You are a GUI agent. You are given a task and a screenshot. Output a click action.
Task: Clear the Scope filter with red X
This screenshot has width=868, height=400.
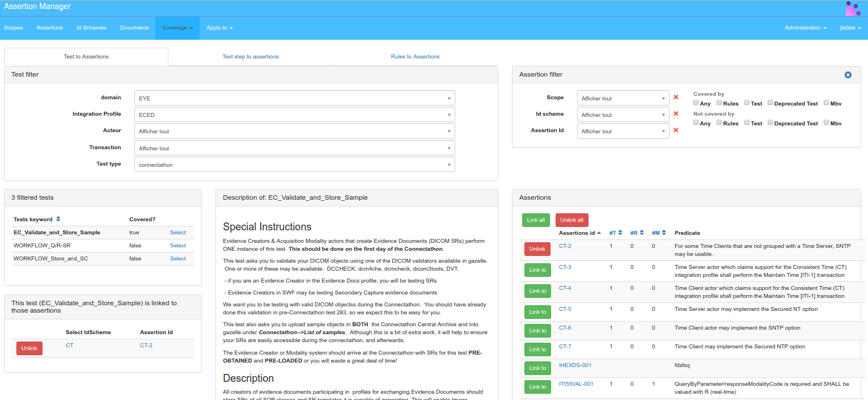(x=676, y=98)
